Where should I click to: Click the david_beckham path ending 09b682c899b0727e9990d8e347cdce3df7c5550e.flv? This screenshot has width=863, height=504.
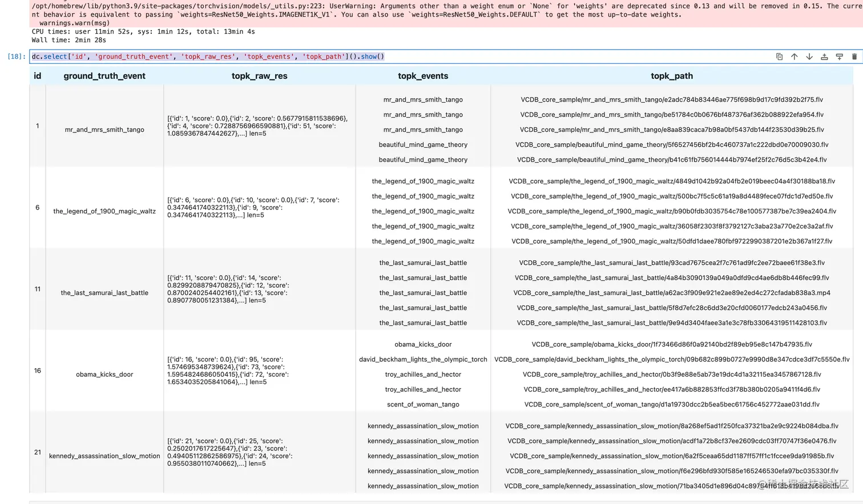coord(672,360)
